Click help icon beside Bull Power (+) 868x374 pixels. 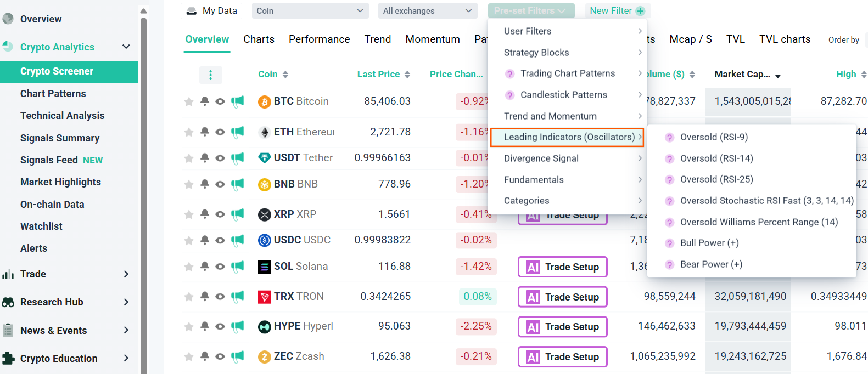[x=669, y=243]
